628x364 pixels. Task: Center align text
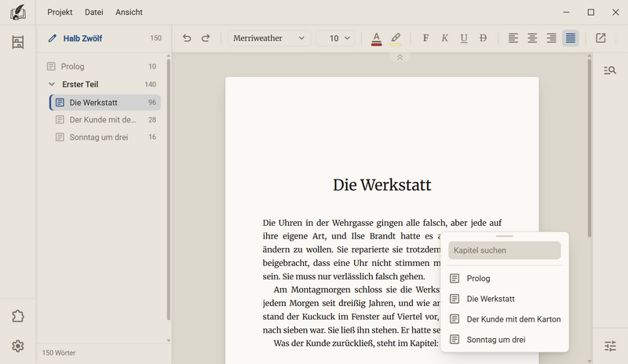(x=532, y=38)
